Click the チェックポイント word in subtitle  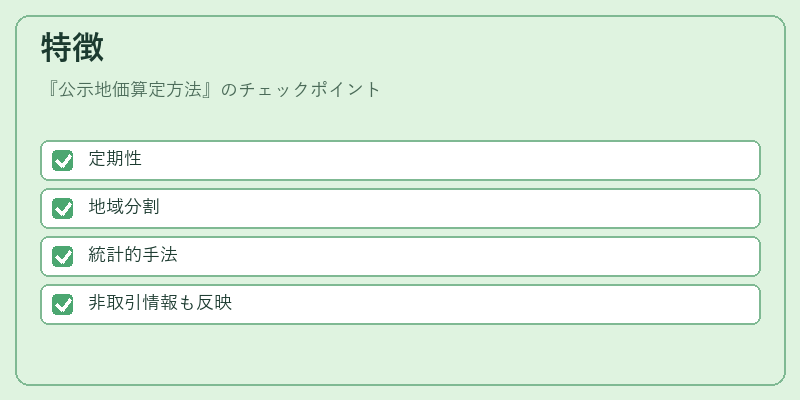pos(310,89)
